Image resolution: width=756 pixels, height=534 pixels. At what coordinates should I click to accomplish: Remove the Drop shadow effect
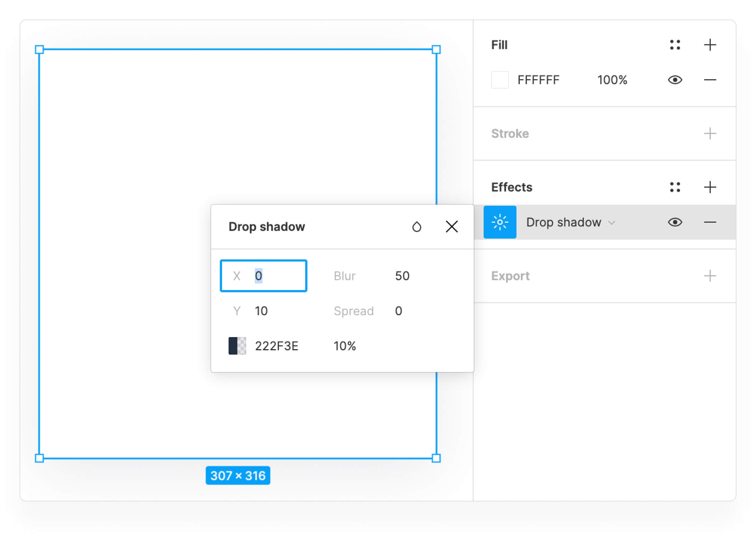(710, 222)
